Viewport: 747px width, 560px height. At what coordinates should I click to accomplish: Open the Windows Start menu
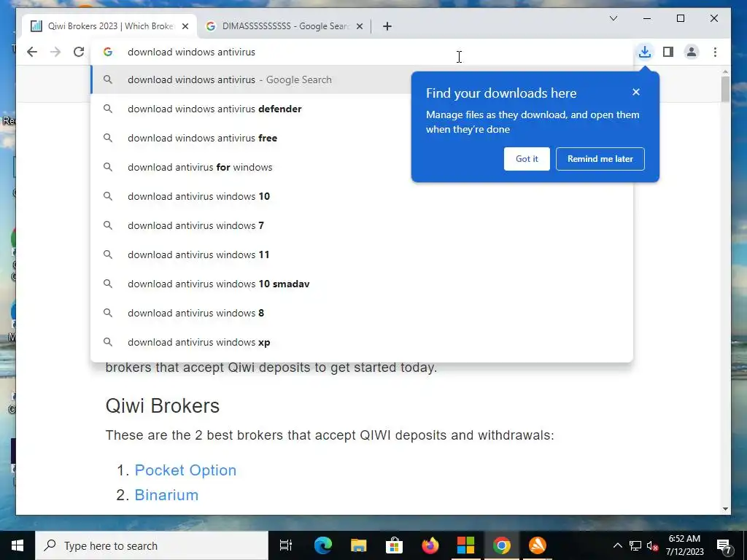pos(18,545)
